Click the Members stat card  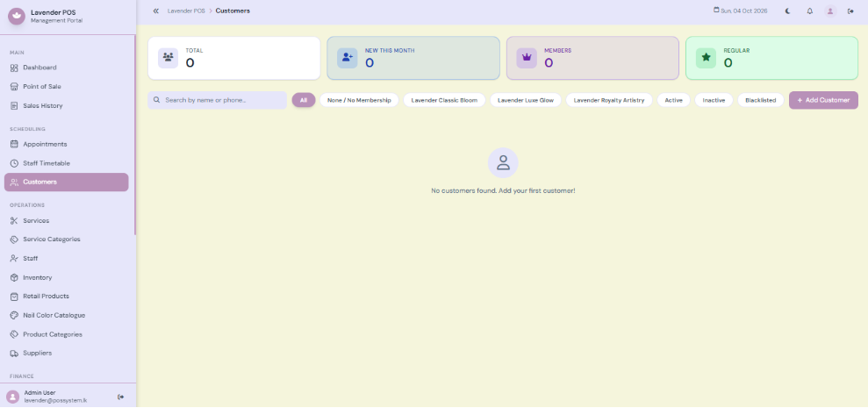pos(592,58)
